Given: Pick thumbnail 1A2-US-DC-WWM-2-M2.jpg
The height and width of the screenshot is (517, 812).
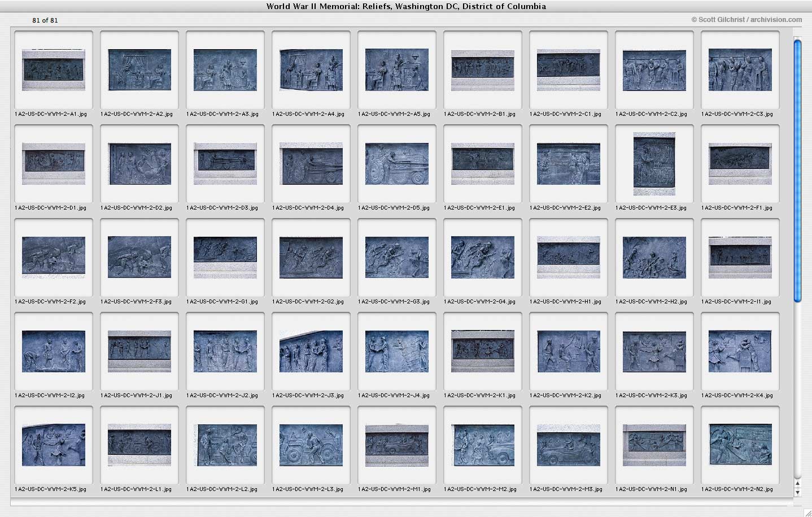Looking at the screenshot, I should (483, 445).
